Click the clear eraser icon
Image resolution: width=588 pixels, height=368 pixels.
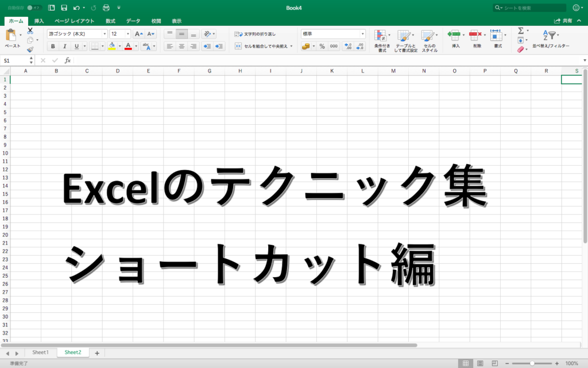[520, 49]
